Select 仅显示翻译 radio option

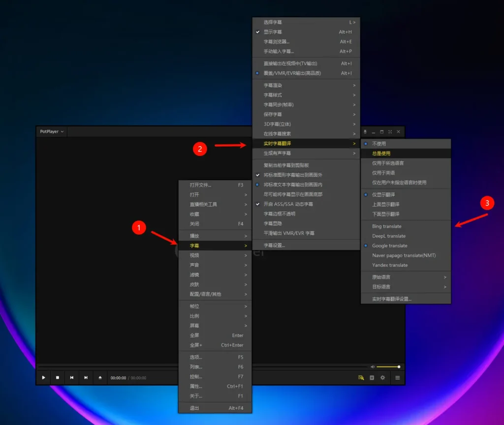pos(406,195)
